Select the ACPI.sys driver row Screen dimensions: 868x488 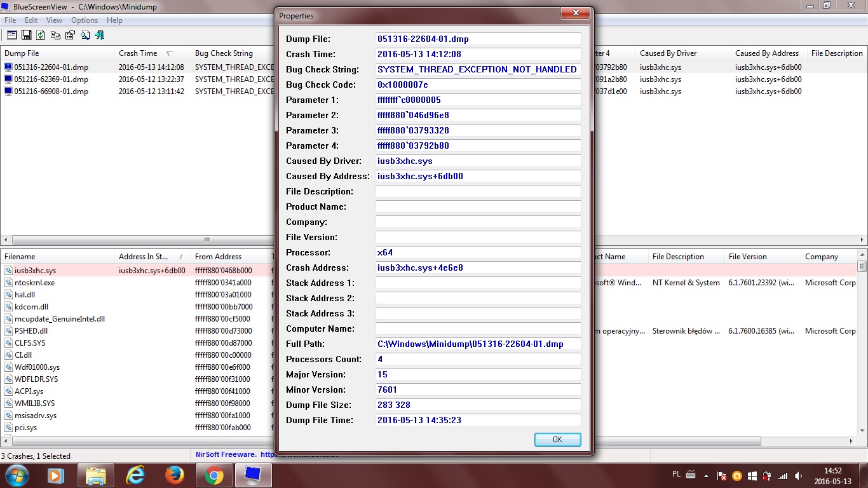pos(137,391)
